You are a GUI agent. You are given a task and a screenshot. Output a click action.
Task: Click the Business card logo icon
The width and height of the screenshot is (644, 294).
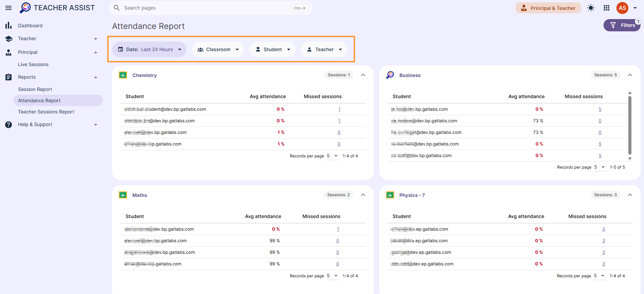coord(390,75)
